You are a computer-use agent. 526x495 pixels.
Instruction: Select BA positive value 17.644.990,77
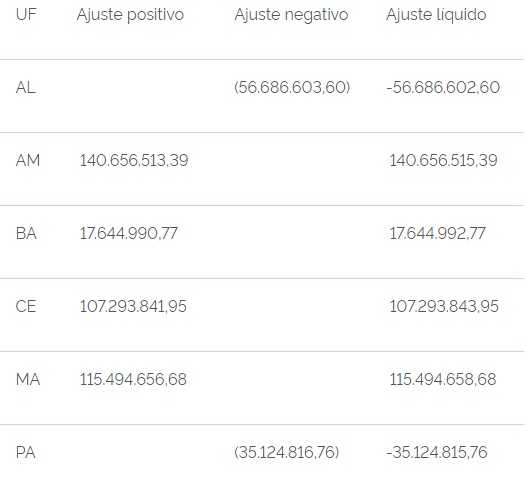(128, 233)
